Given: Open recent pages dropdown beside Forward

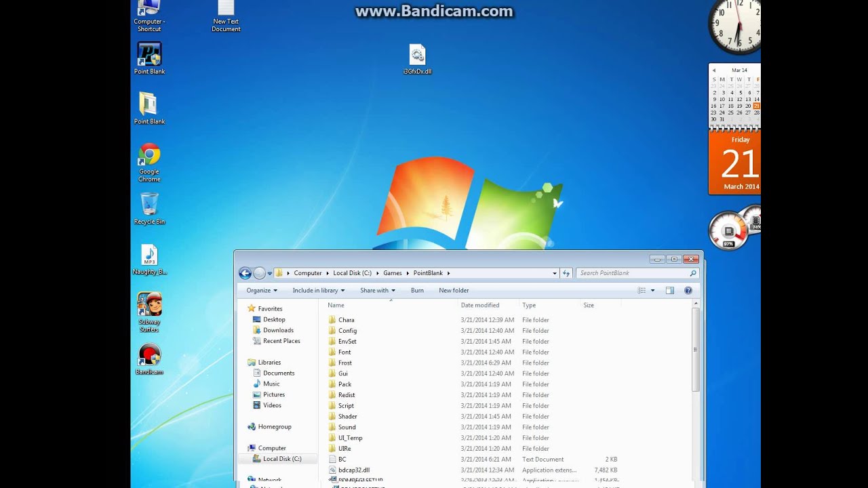Looking at the screenshot, I should pyautogui.click(x=270, y=273).
